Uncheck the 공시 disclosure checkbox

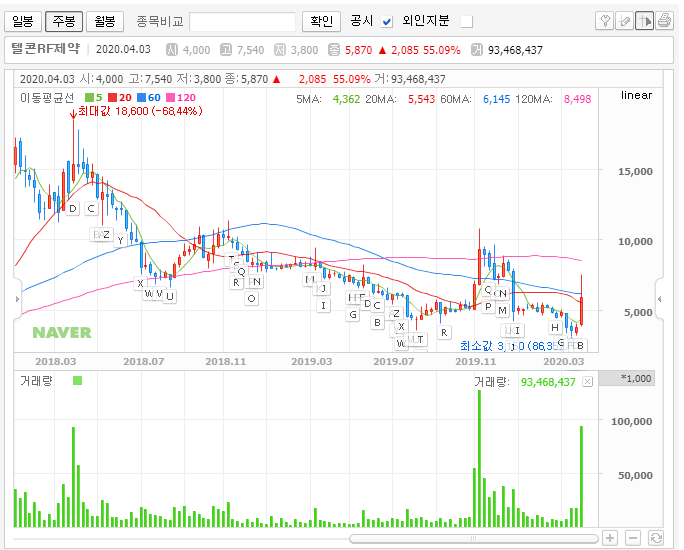click(386, 21)
